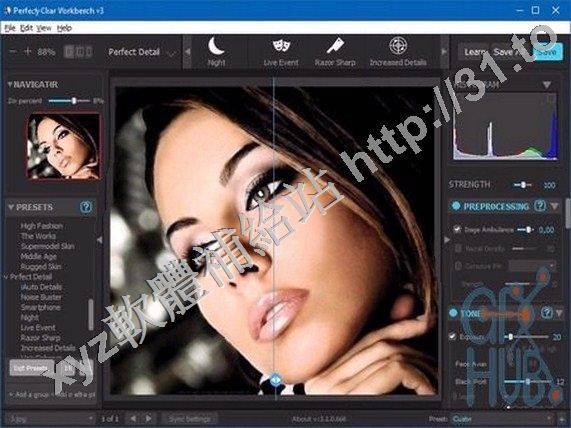Viewport: 571px width, 428px height.
Task: Select the Night preset moon icon
Action: (216, 46)
